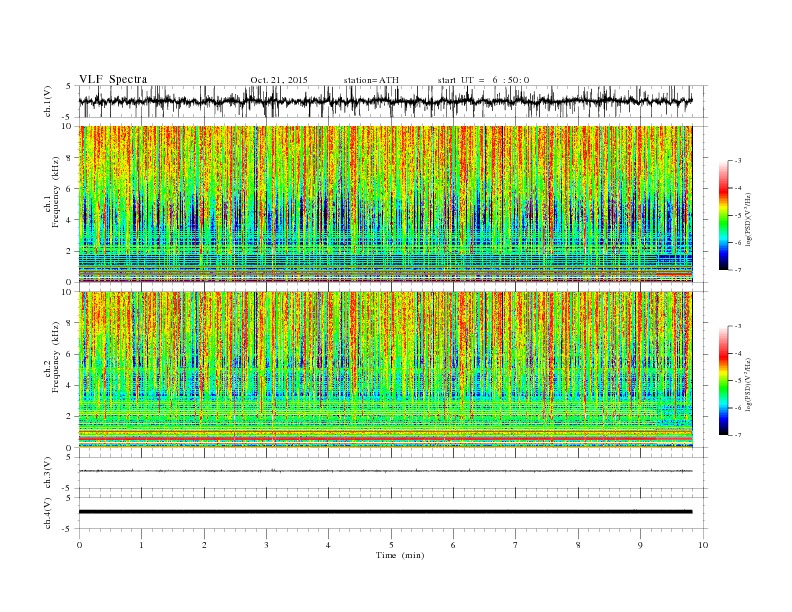Click time axis tick label '1'

pyautogui.click(x=141, y=545)
